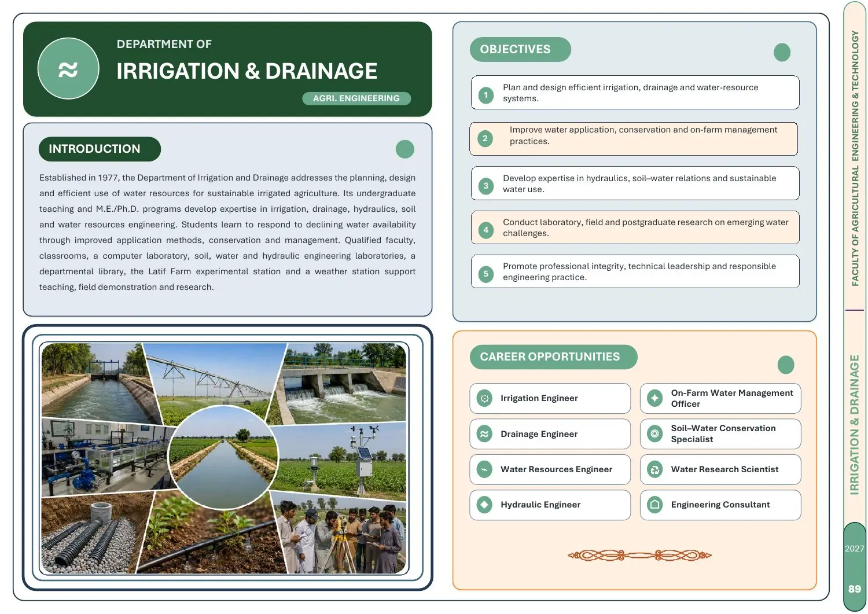Click the vertical "FACULTY OF AGRICULTURAL ENGINEERING & TECHNOLOGY" text
The width and height of the screenshot is (868, 614).
855,158
